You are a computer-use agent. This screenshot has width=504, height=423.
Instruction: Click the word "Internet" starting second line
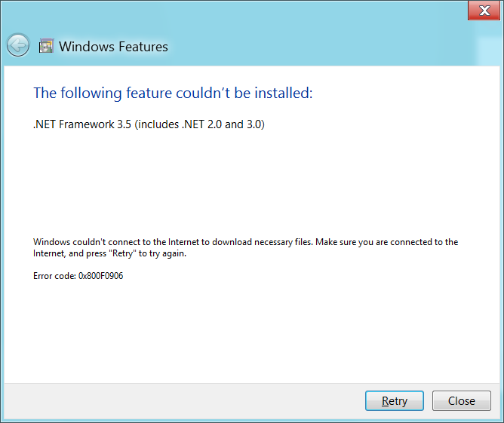coord(48,254)
